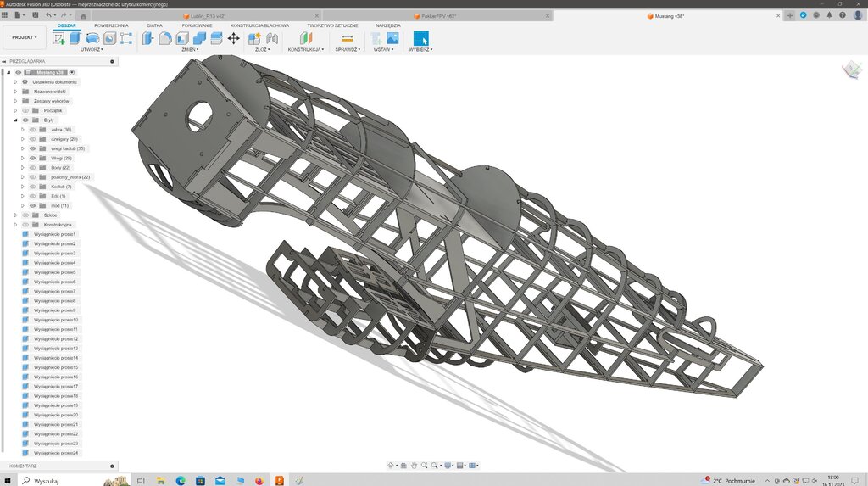
Task: Show the zebra (36) folder
Action: (33, 130)
